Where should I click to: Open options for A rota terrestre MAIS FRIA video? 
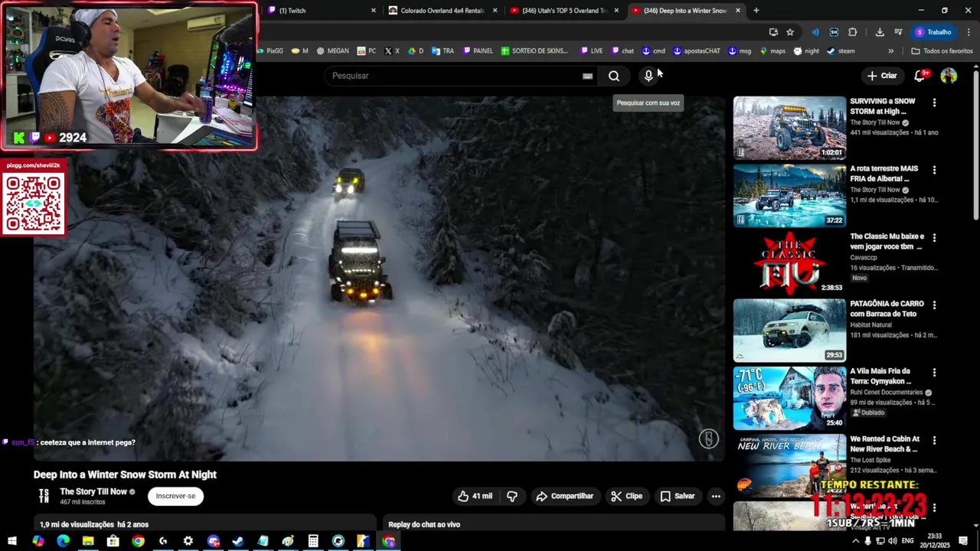(934, 170)
